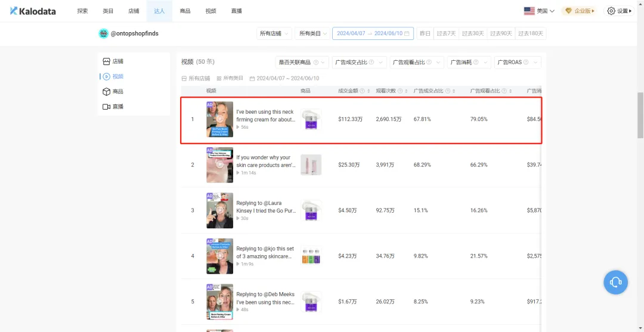Go to the 探索 top navigation tab
The height and width of the screenshot is (332, 644).
83,11
